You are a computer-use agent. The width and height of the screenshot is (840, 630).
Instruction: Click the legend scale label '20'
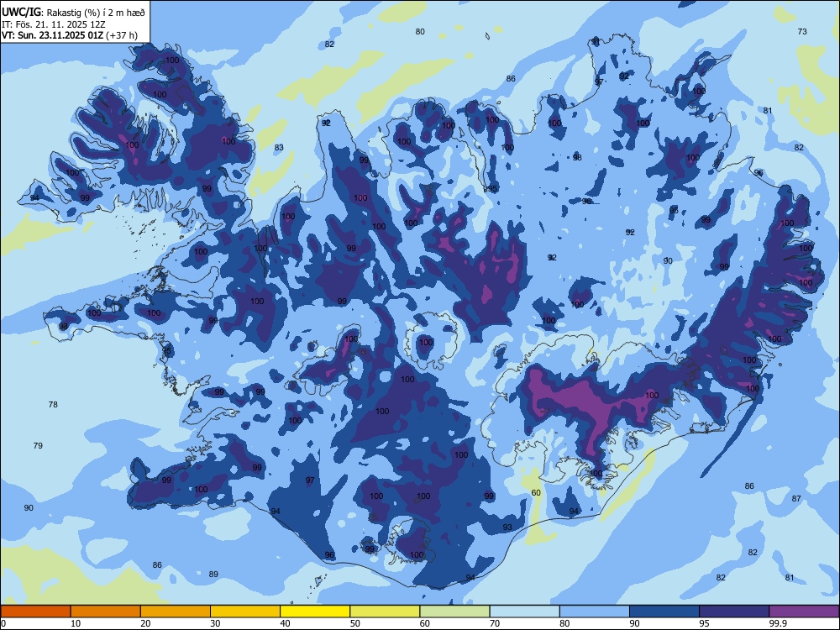coord(145,623)
